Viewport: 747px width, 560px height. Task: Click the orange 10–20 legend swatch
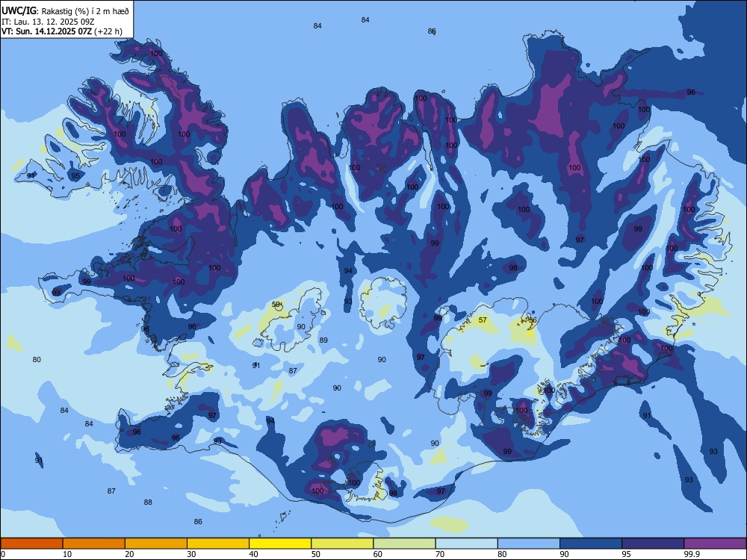(x=94, y=544)
